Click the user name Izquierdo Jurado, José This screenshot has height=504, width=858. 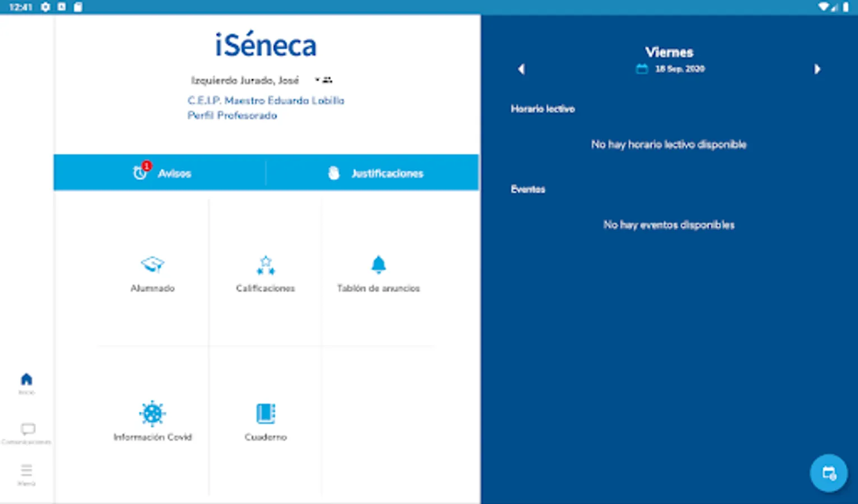pyautogui.click(x=245, y=81)
